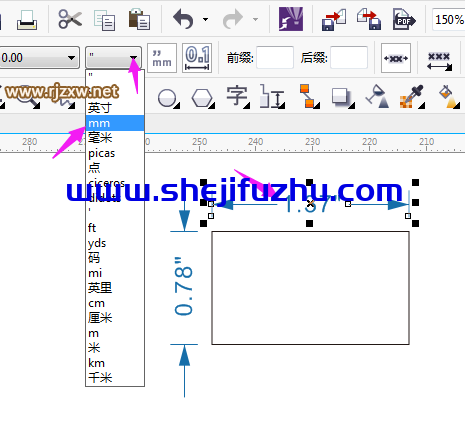Cut selection with the scissors icon
Screen dimensions: 465x432
[70, 19]
